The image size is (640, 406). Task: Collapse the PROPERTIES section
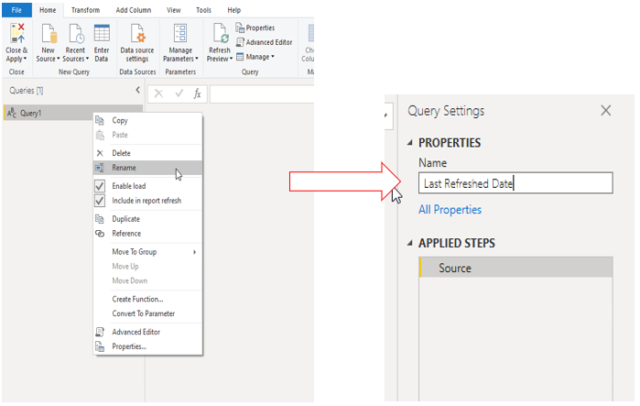pyautogui.click(x=412, y=143)
